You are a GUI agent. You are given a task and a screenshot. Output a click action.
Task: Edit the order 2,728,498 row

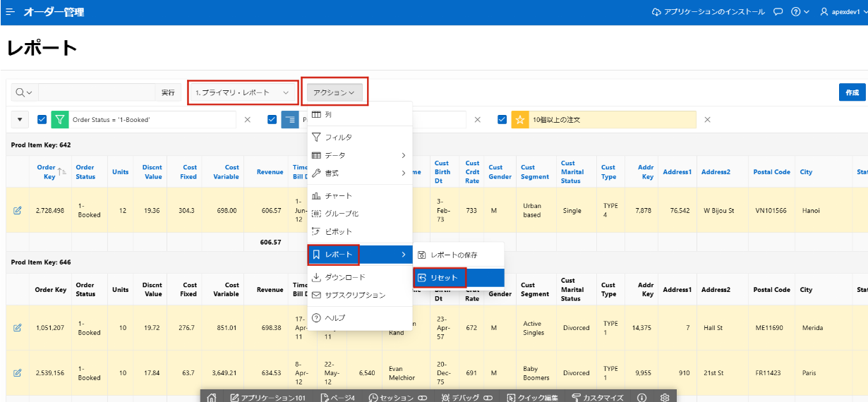click(x=18, y=210)
